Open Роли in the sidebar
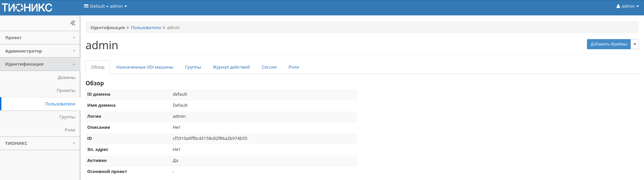The width and height of the screenshot is (644, 180). coord(70,130)
